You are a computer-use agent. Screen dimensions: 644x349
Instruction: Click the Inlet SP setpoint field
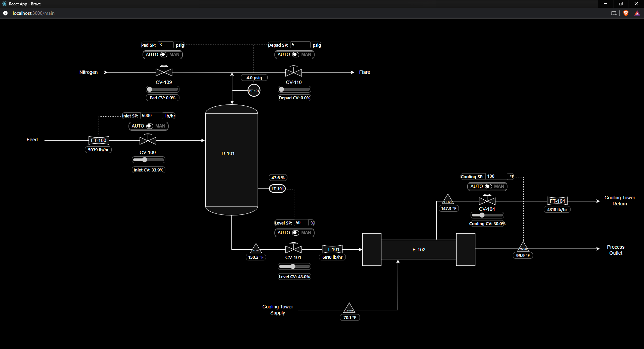tap(151, 115)
